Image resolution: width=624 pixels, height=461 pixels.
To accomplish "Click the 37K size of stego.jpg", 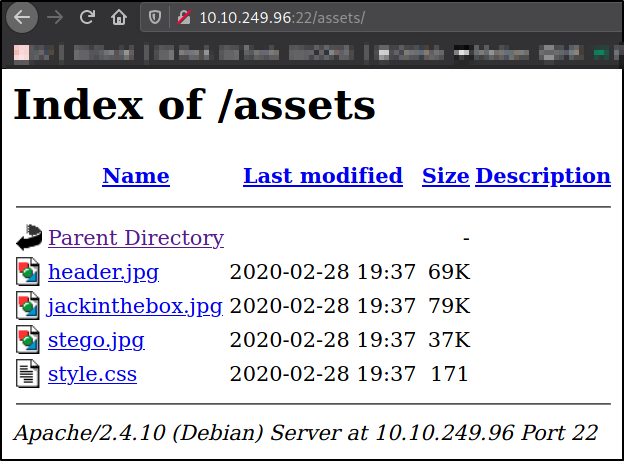I will tap(449, 340).
